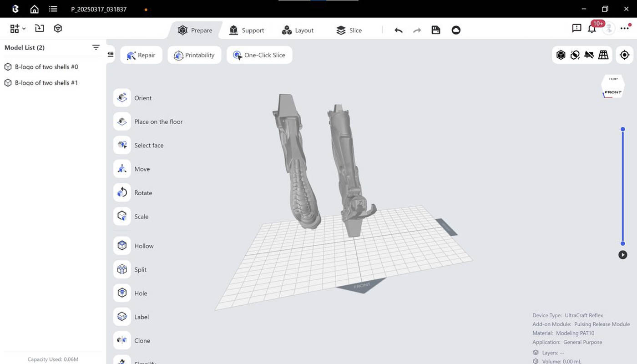The height and width of the screenshot is (364, 637).
Task: Switch to the Slice tab
Action: (x=349, y=30)
